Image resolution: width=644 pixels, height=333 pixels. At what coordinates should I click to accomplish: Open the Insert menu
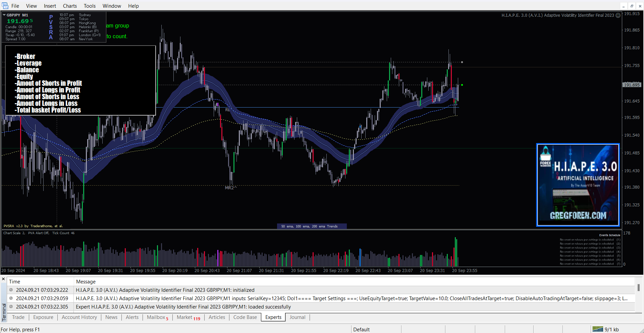(50, 6)
